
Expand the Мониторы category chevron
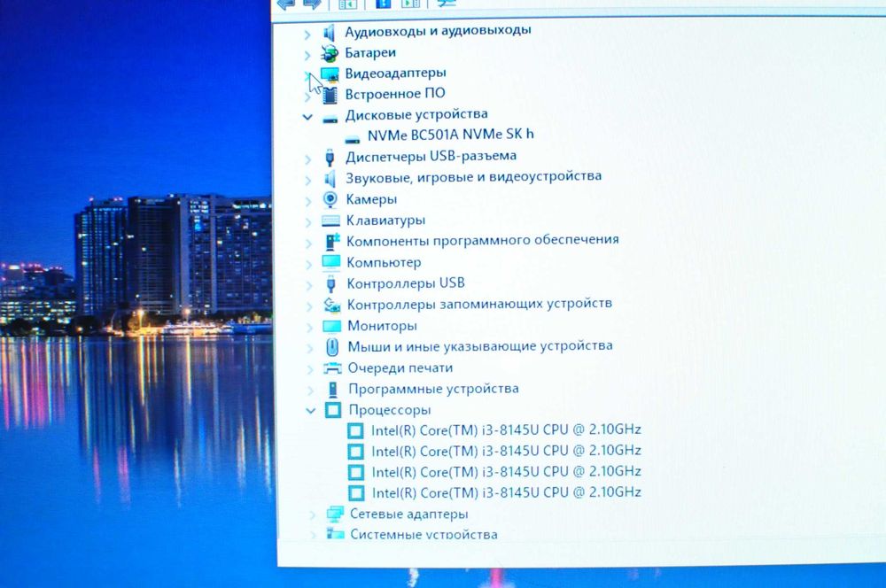[309, 328]
